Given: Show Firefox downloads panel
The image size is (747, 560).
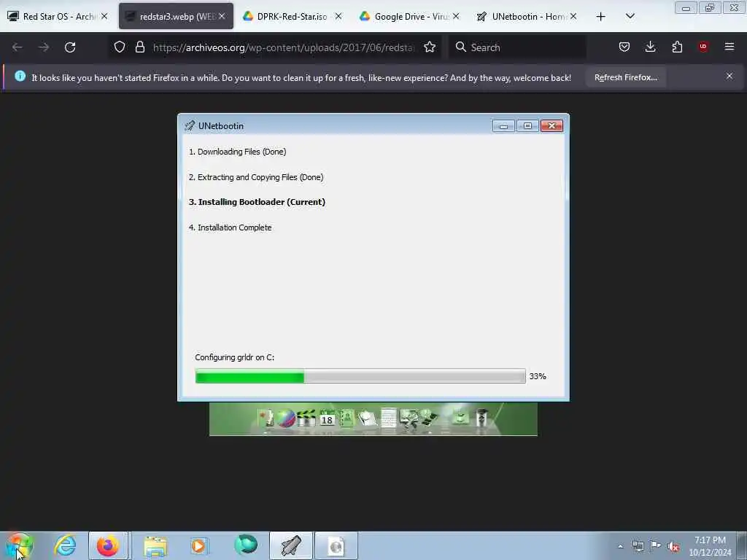Looking at the screenshot, I should tap(650, 47).
